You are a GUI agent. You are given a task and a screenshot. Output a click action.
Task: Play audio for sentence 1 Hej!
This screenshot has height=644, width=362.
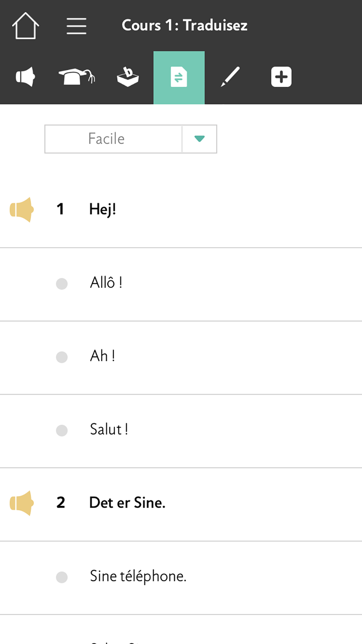[x=22, y=209]
